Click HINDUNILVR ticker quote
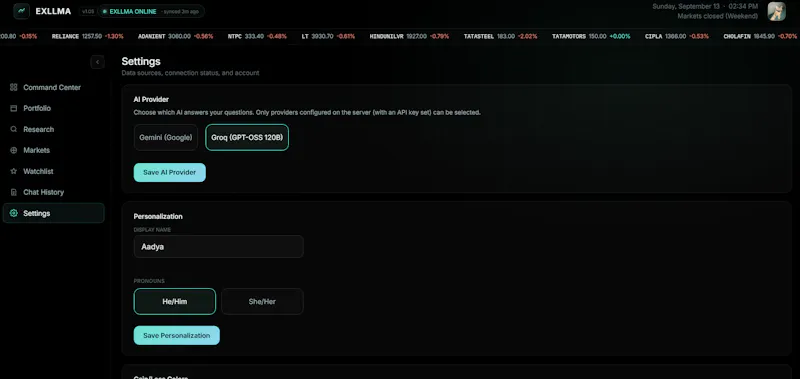Screen dimensions: 800x379 [x=409, y=37]
